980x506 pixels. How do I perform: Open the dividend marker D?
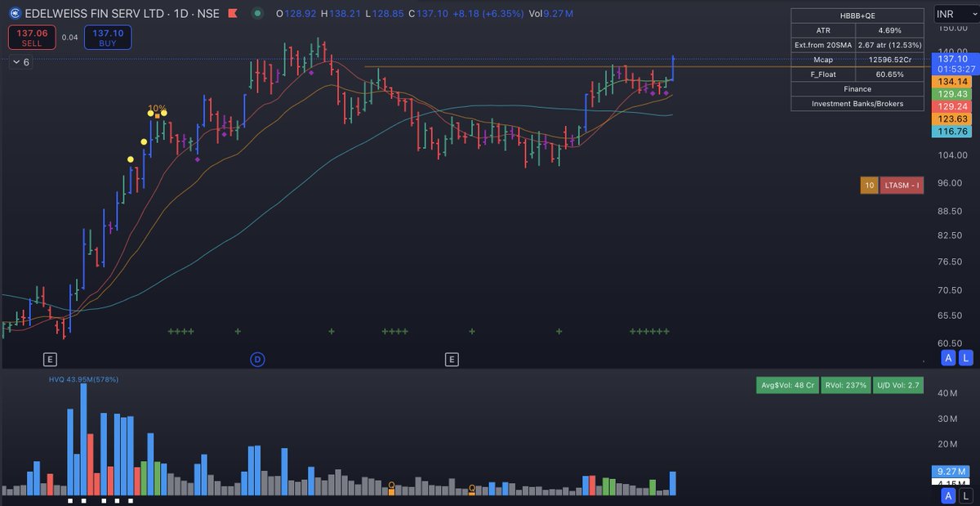[x=257, y=359]
